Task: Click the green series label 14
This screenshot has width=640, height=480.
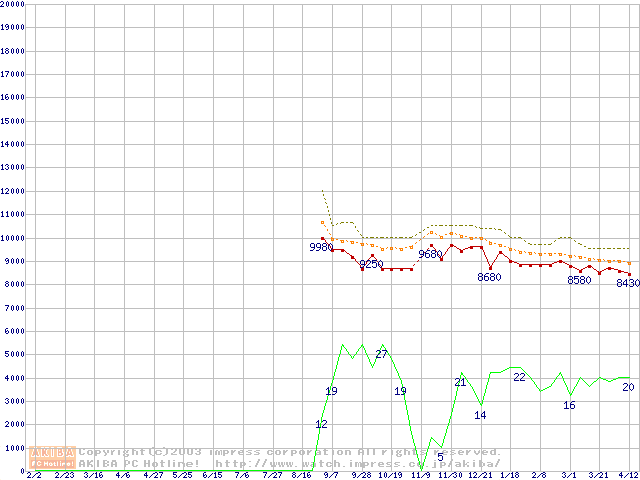Action: 480,415
